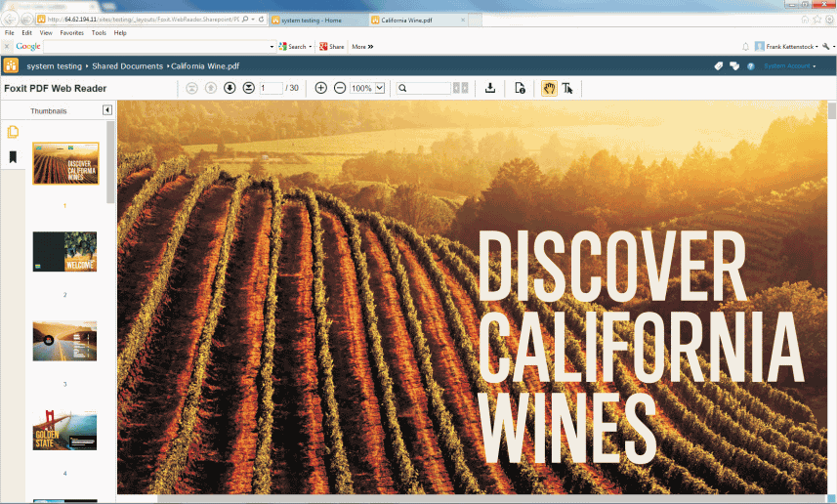Open the Shared Documents breadcrumb link
This screenshot has height=504, width=837.
pyautogui.click(x=127, y=66)
